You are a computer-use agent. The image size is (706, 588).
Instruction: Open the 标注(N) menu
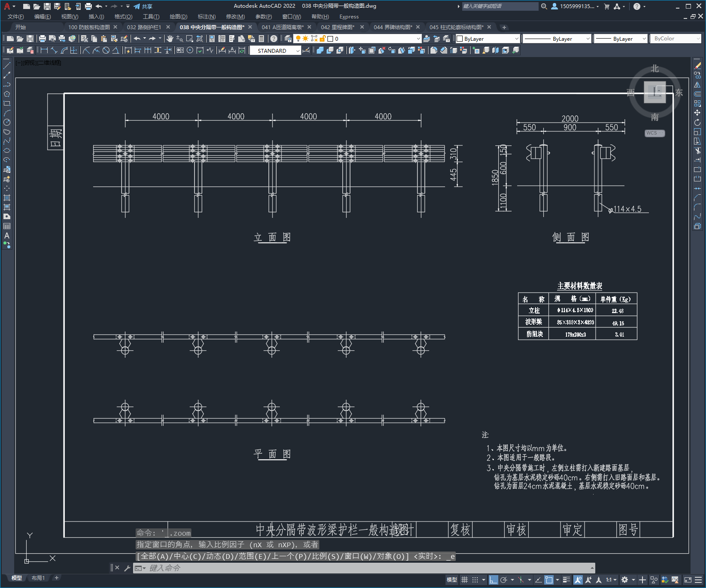coord(206,17)
